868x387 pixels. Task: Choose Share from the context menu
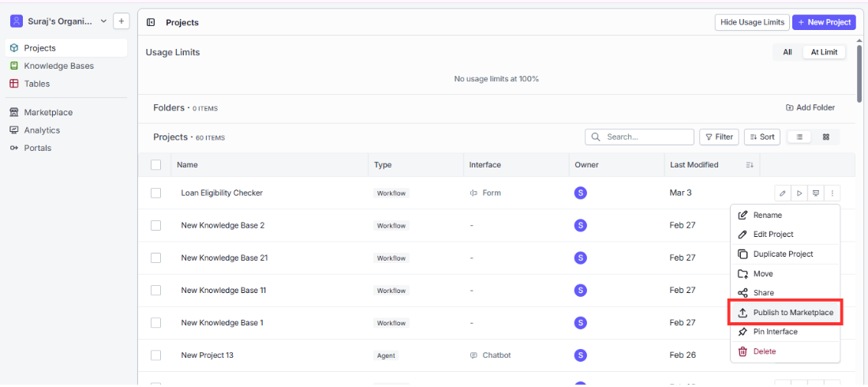point(785,293)
